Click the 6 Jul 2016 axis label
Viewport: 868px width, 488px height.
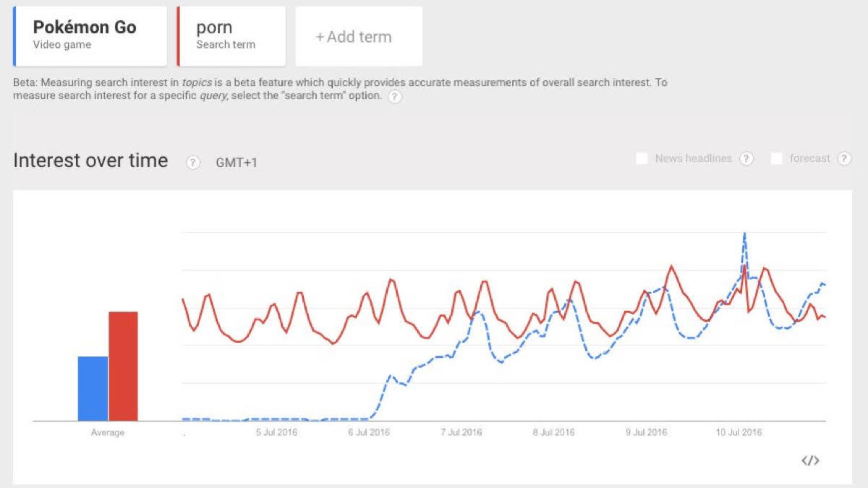[x=369, y=433]
